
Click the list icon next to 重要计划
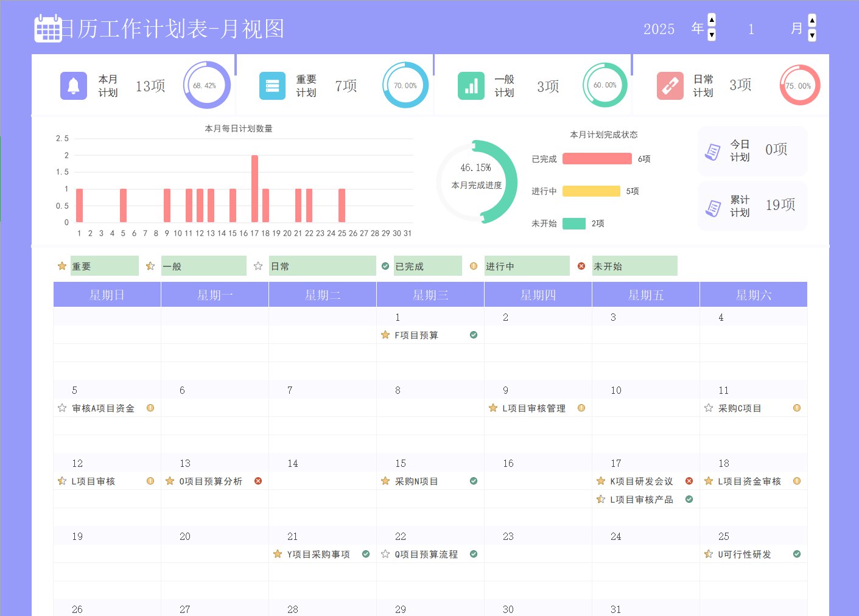272,85
